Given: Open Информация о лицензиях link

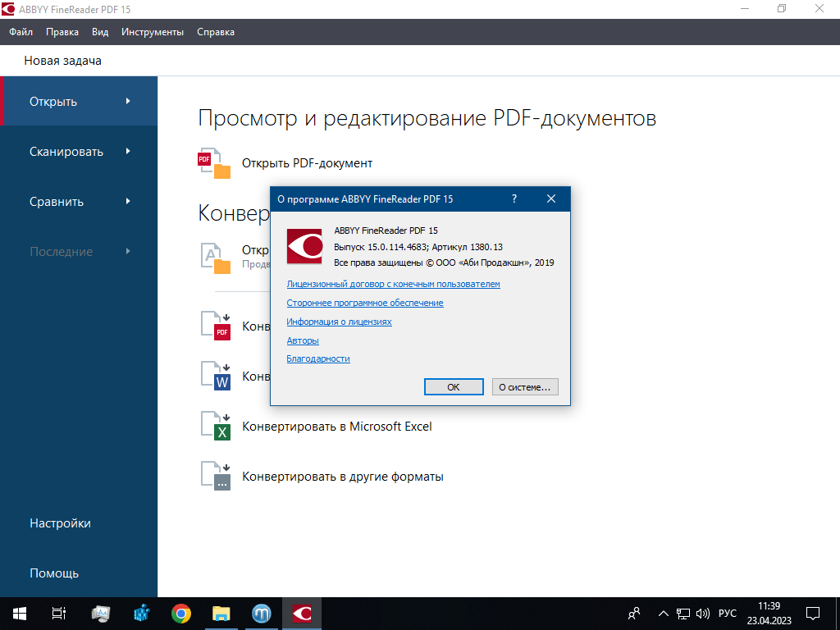Looking at the screenshot, I should 339,322.
